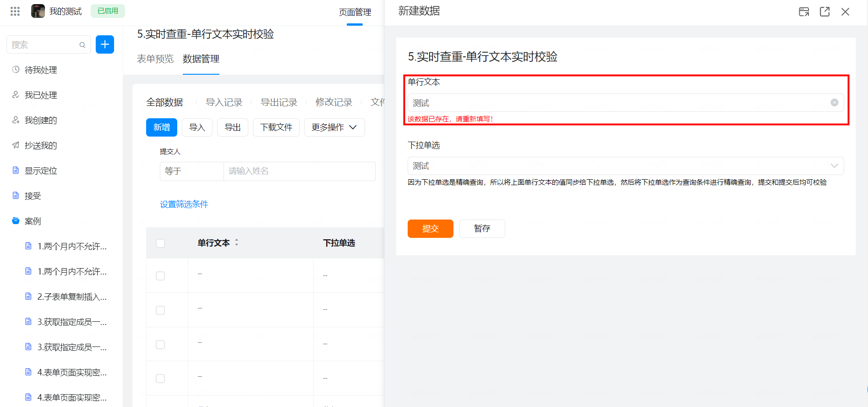Sort by the 单行文本 column arrows
The width and height of the screenshot is (868, 407).
click(237, 242)
